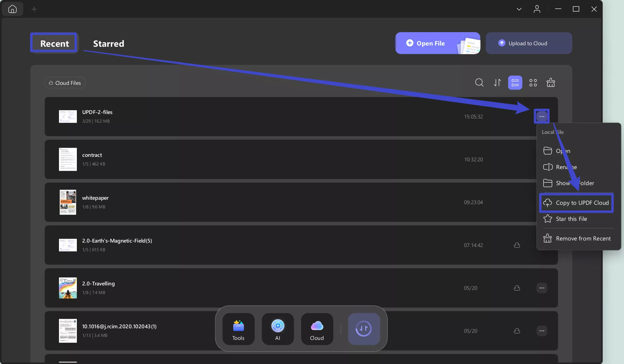Maximize the UPDF window

click(x=576, y=9)
